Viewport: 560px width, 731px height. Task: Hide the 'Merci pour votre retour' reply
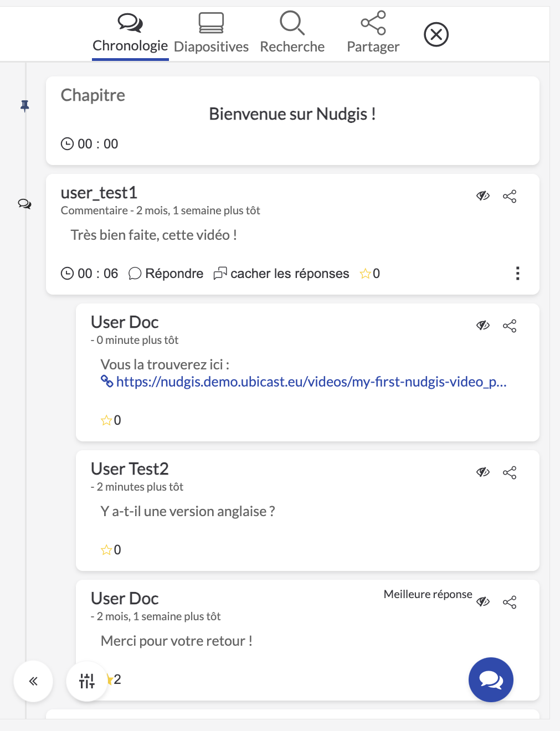coord(483,602)
